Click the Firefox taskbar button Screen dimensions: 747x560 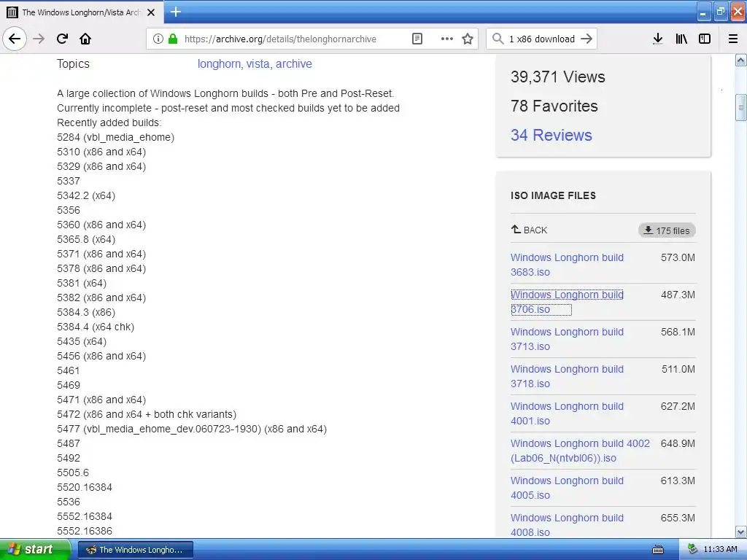(135, 550)
